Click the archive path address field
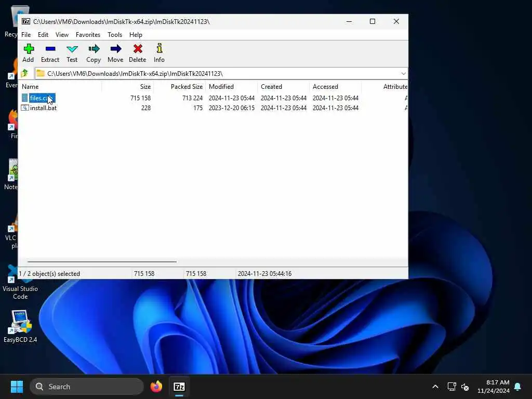This screenshot has width=532, height=399. pyautogui.click(x=217, y=73)
